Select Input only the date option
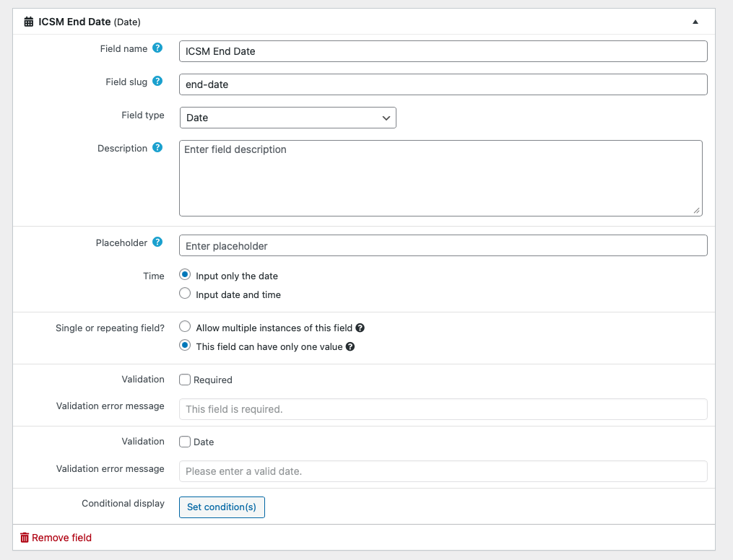This screenshot has height=560, width=733. [185, 275]
